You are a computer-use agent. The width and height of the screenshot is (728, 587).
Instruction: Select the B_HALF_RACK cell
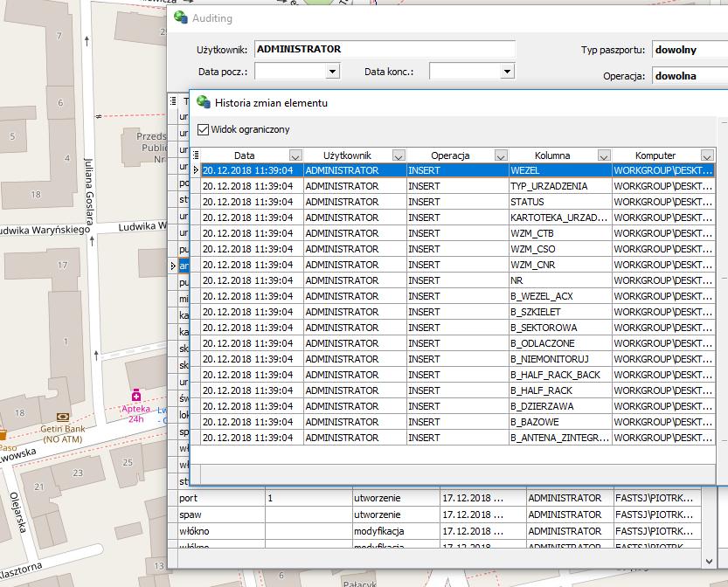[x=560, y=390]
